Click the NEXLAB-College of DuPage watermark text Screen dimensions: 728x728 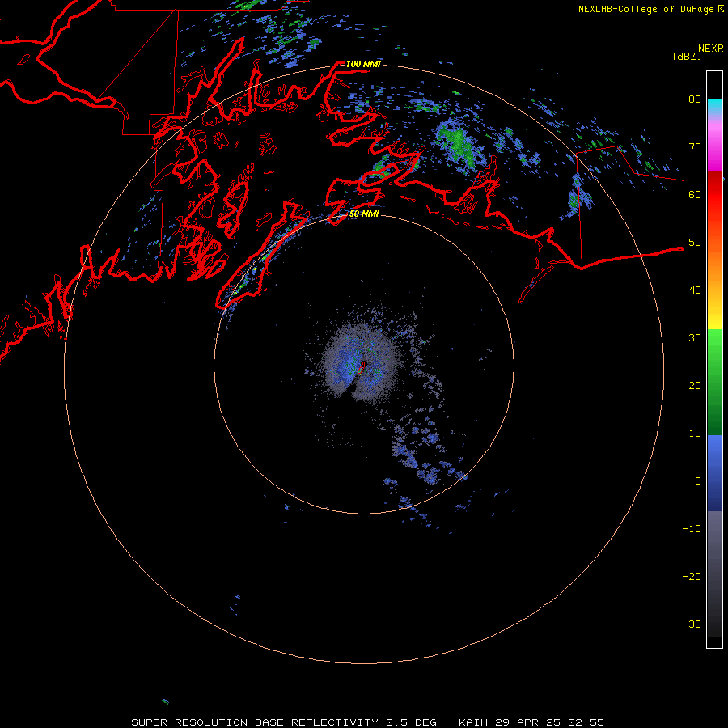pos(645,9)
